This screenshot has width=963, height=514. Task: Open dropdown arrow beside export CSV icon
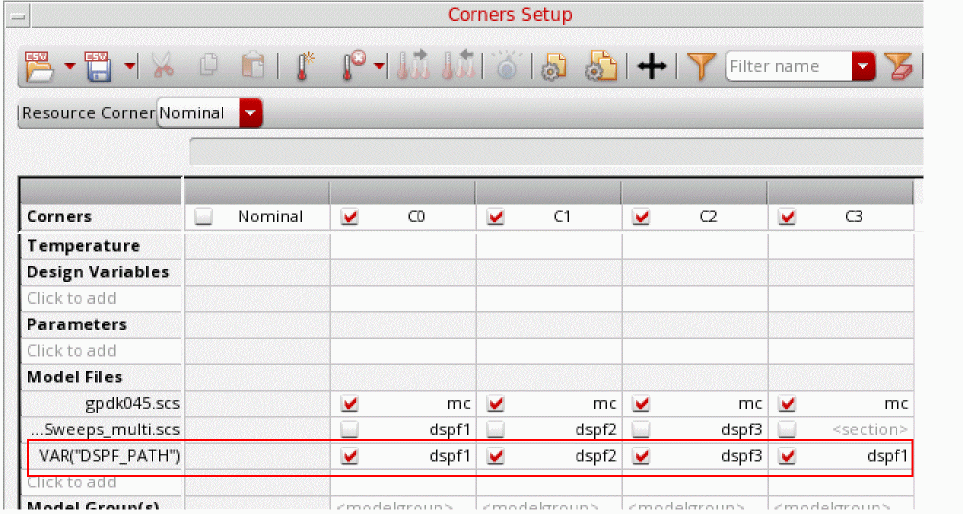point(130,67)
